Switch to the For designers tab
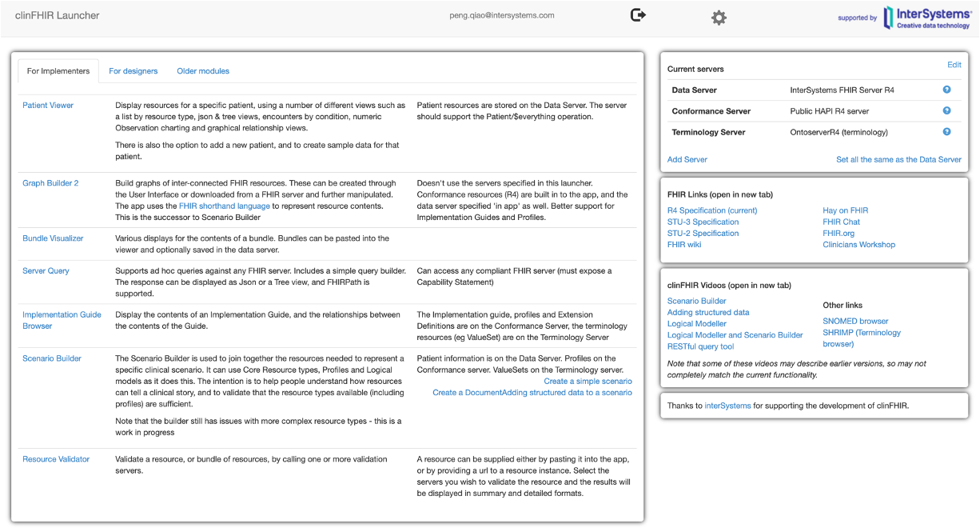Screen dimensions: 980x528 click(x=133, y=71)
